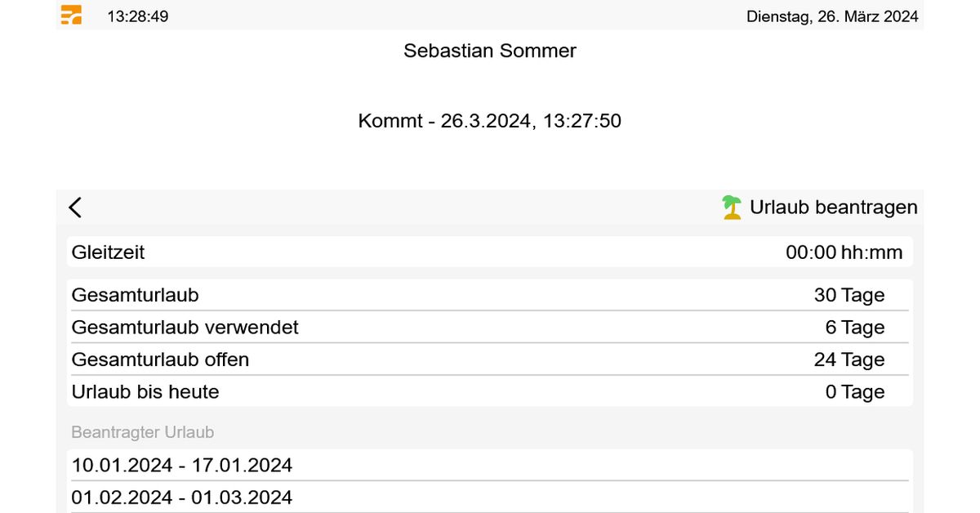Select the Gleitzeit row
The width and height of the screenshot is (980, 513).
click(490, 252)
